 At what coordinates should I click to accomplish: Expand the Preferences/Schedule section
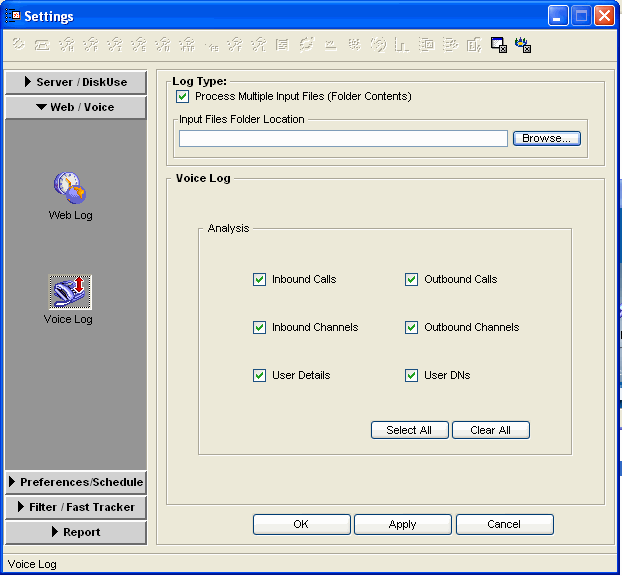click(76, 482)
